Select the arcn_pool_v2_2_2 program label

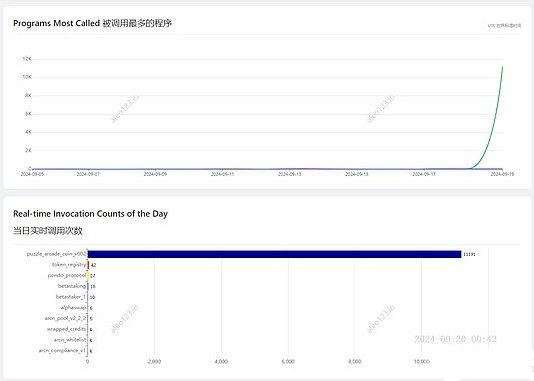65,318
